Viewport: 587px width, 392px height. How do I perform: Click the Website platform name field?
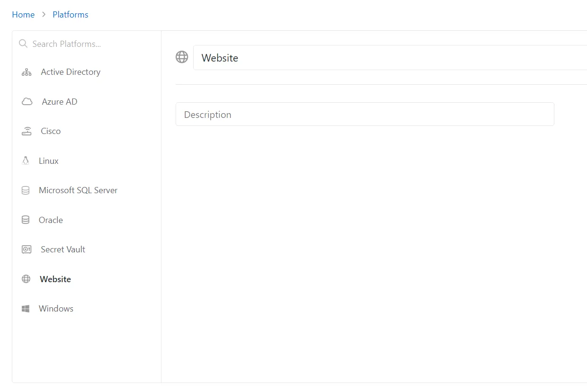pos(390,58)
